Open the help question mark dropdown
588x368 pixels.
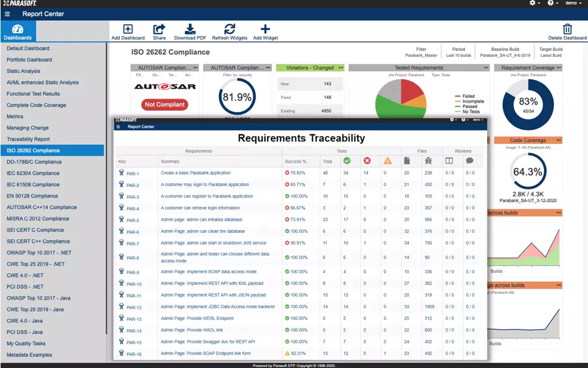tap(553, 3)
